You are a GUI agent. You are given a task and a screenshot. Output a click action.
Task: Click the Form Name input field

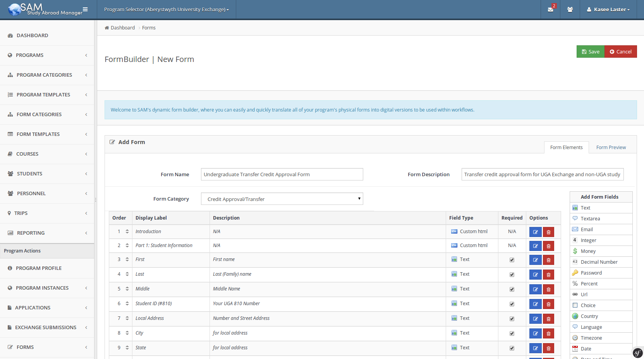pyautogui.click(x=282, y=175)
